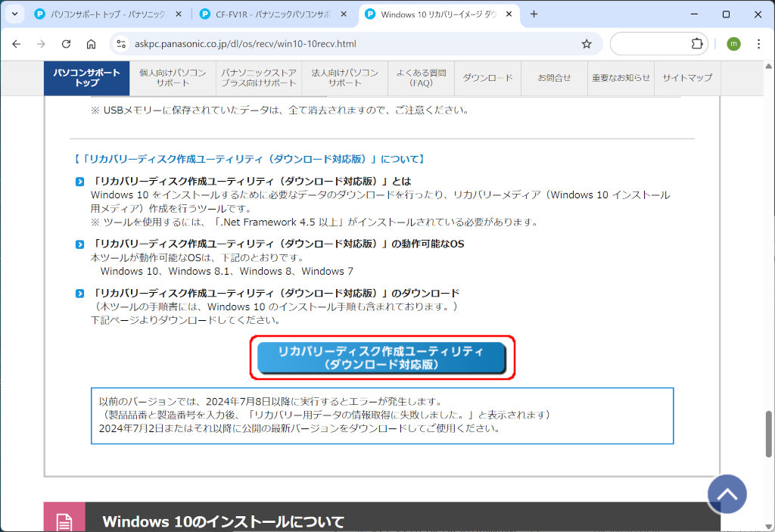This screenshot has width=775, height=532.
Task: Click the リカバリーディスク作成ユーティリティ download button
Action: click(381, 358)
